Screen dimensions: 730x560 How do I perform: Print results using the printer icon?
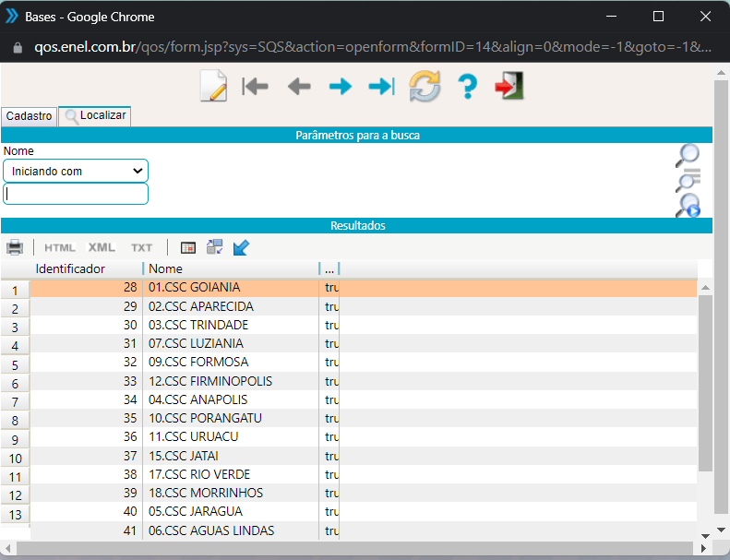click(x=15, y=247)
